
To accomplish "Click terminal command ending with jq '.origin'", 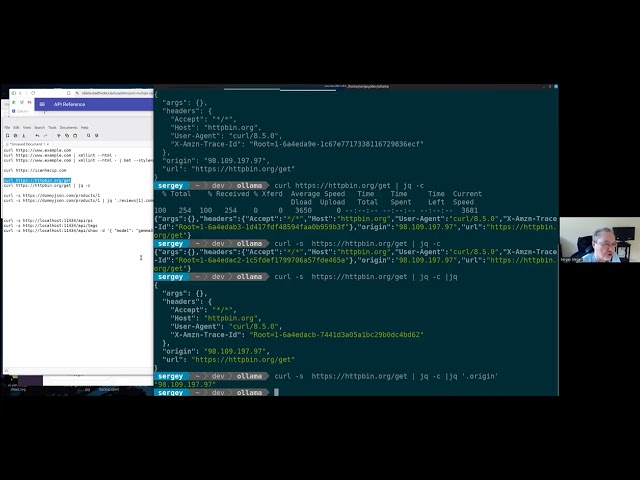I will pyautogui.click(x=386, y=376).
